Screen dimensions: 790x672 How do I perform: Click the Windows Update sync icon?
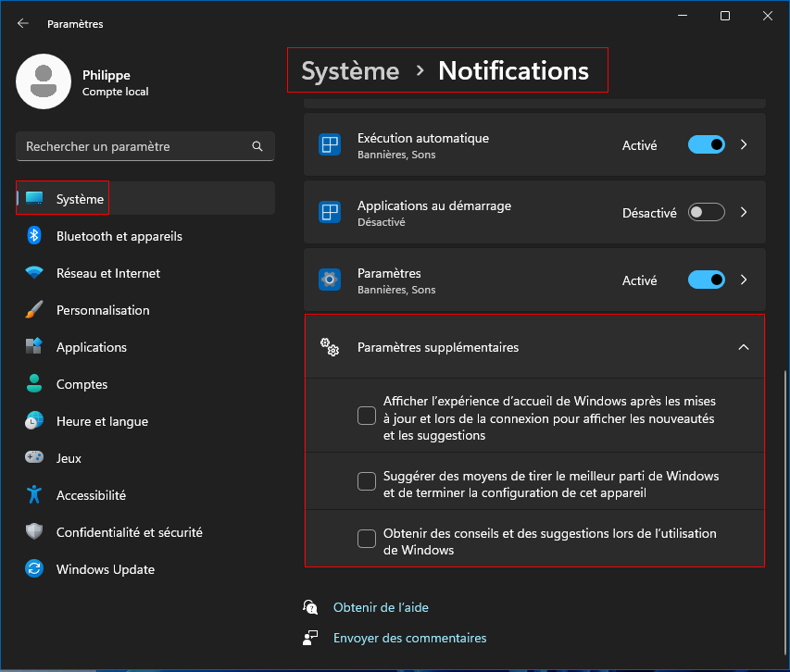34,569
